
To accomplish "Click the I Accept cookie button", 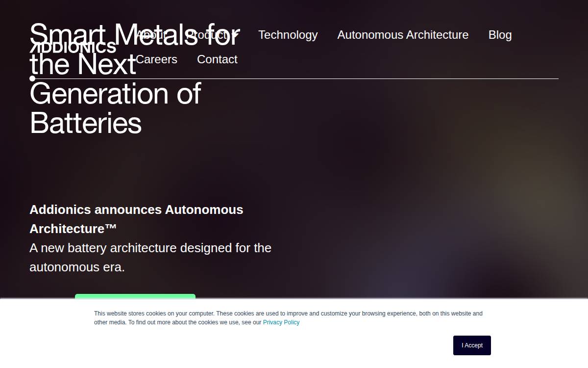I will pyautogui.click(x=472, y=345).
